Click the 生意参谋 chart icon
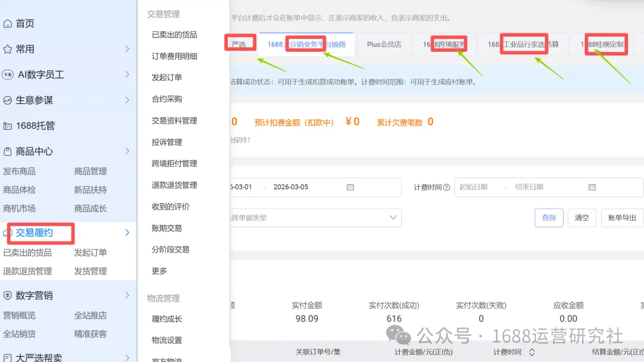Viewport: 644px width, 362px height. (x=7, y=100)
